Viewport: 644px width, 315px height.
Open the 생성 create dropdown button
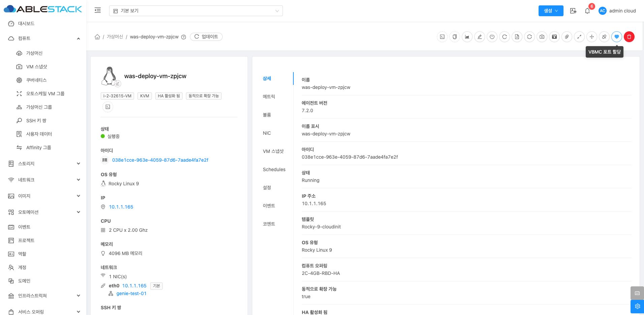coord(551,11)
